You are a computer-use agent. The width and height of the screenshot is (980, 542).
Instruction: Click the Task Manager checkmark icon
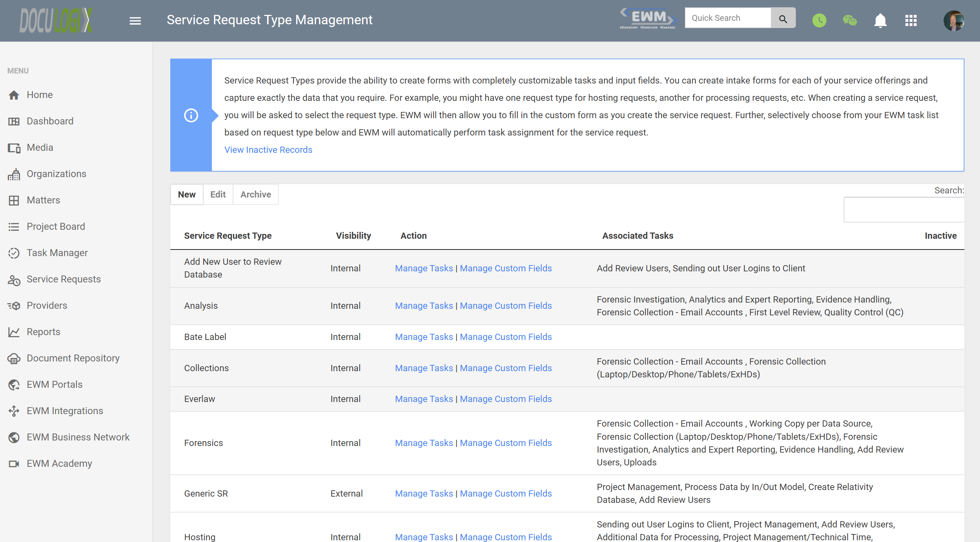pos(14,253)
